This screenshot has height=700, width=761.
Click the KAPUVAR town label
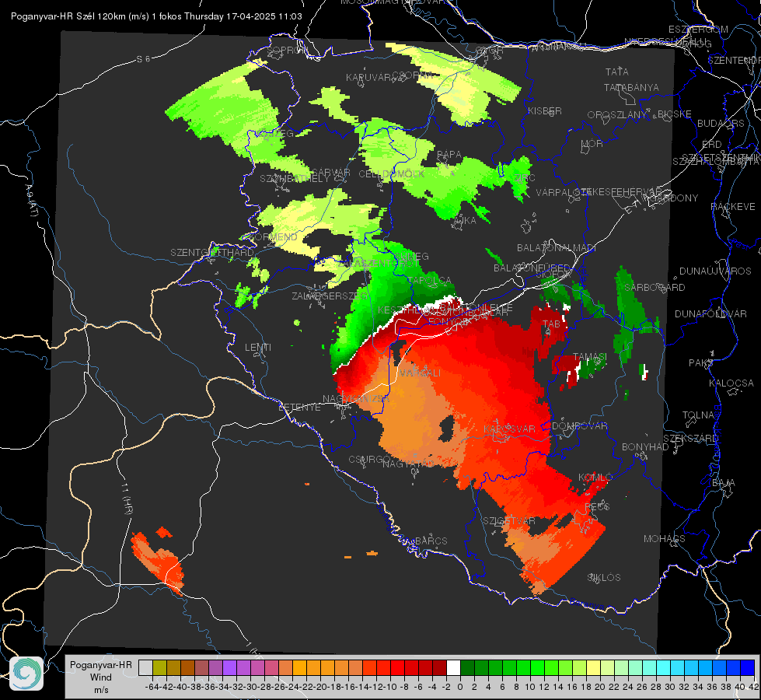[369, 78]
